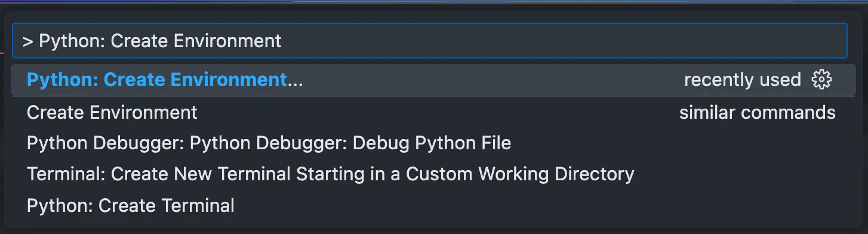This screenshot has width=868, height=234.
Task: Click the 'Debug Python File' text in results
Action: (x=432, y=143)
